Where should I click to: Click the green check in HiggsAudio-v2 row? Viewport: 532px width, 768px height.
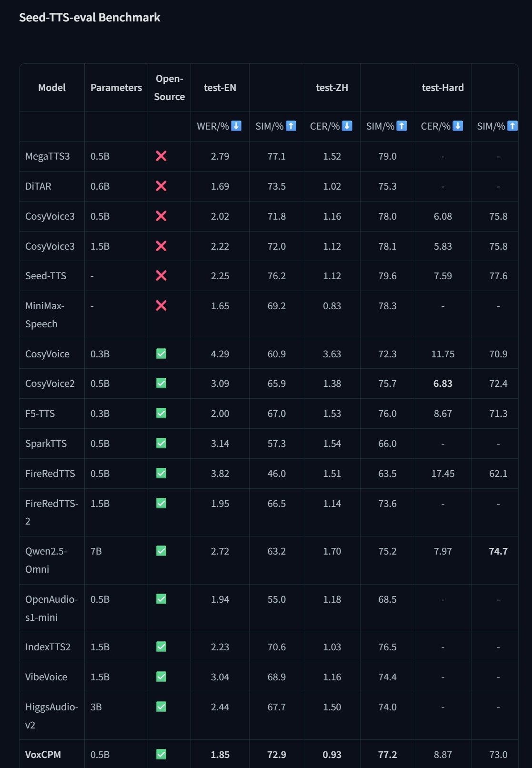click(161, 707)
